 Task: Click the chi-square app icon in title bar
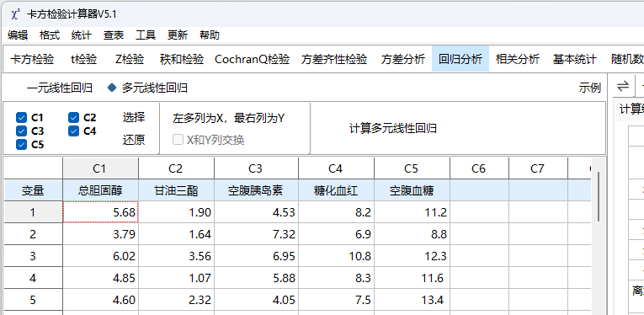click(x=16, y=14)
